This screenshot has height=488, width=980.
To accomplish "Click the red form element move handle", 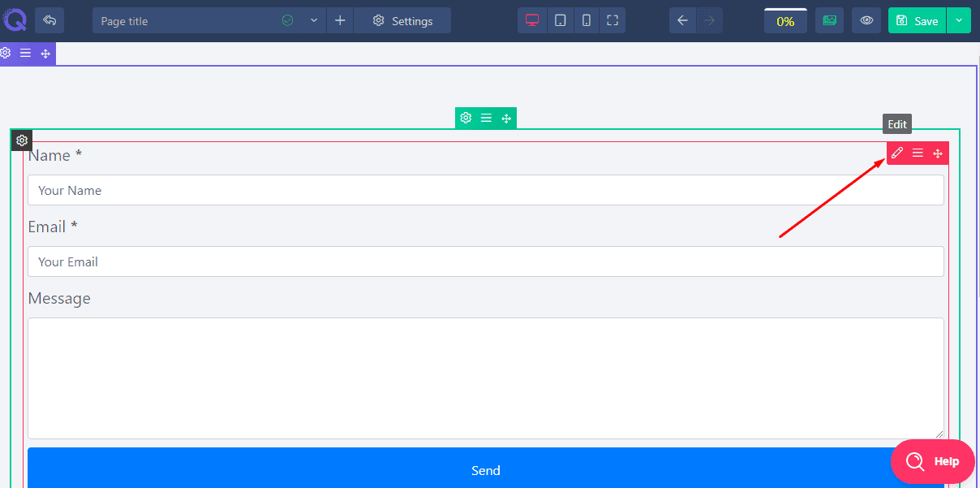I will tap(938, 153).
